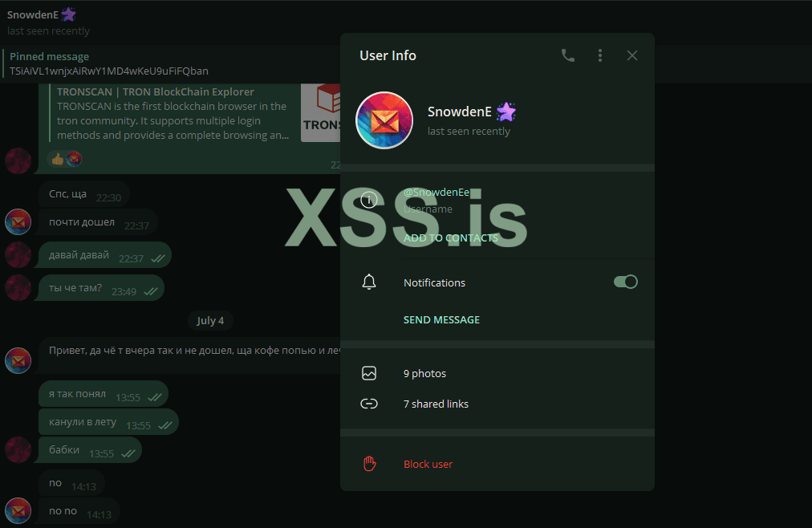Click the avatar next to 'почти дошел' message
The width and height of the screenshot is (812, 528).
click(x=18, y=221)
